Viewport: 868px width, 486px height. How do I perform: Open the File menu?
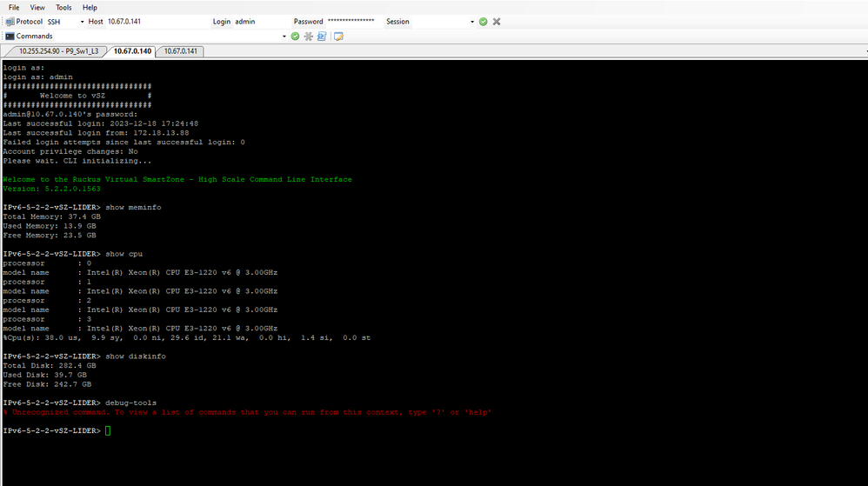14,7
